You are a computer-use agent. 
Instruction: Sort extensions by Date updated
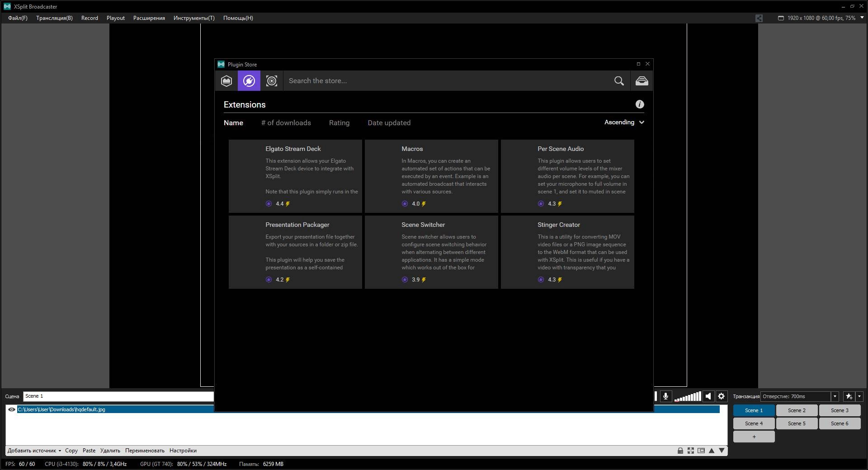click(389, 123)
